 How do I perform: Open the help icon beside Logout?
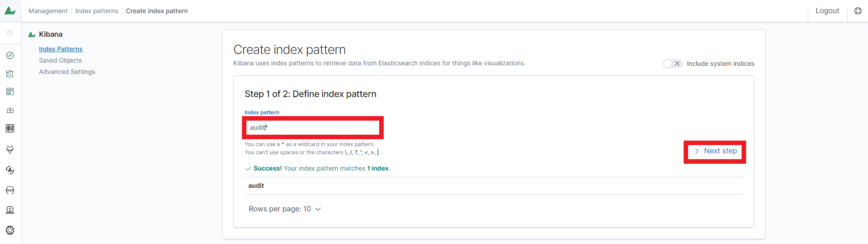click(x=858, y=11)
